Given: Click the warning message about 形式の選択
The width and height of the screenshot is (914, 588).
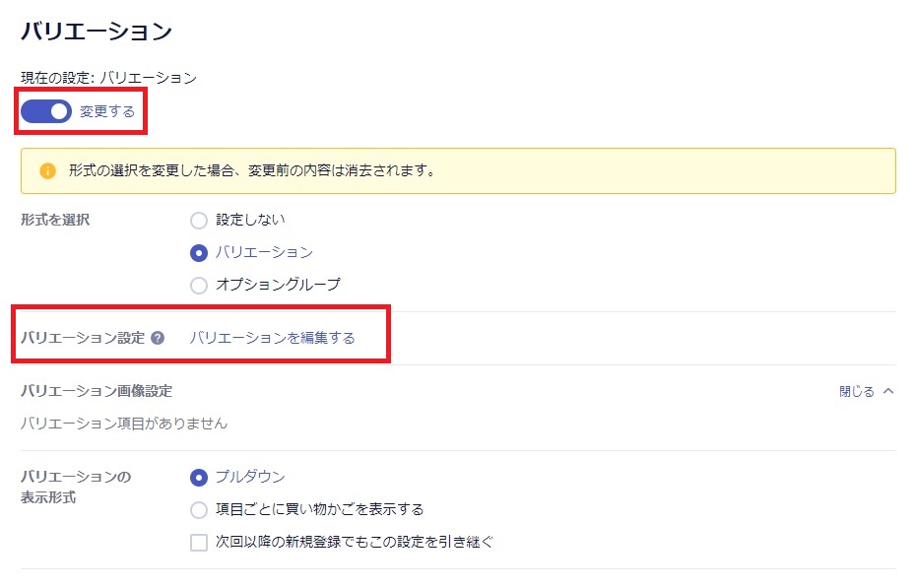Looking at the screenshot, I should coord(252,170).
